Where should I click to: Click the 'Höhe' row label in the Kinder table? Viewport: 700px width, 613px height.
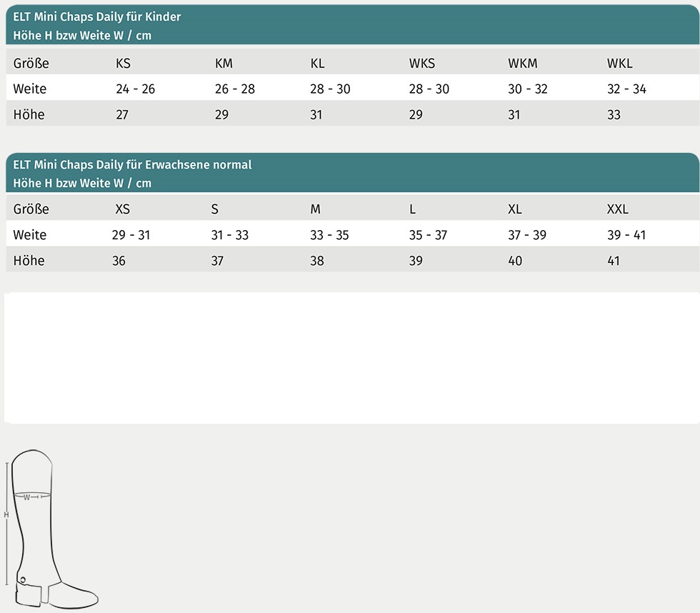coord(29,114)
